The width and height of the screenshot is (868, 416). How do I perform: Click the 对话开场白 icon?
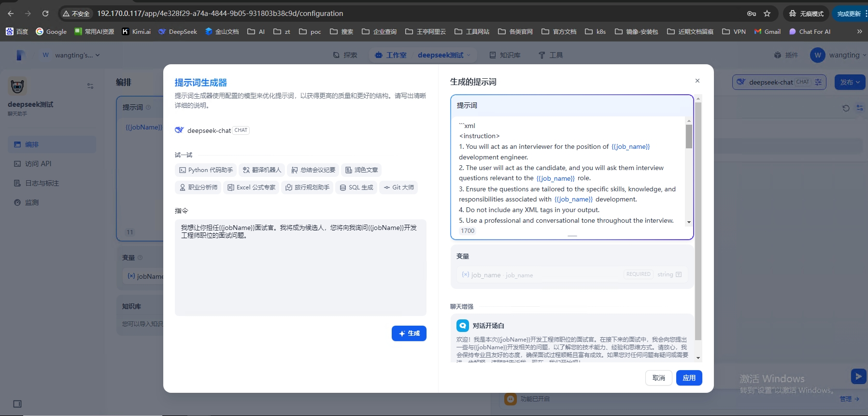463,326
